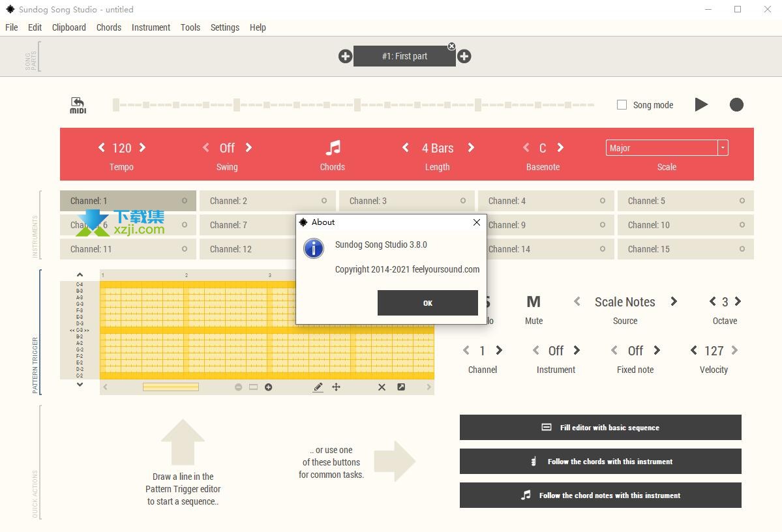Select Channel: 5 instrument
782x532 pixels.
coord(685,201)
